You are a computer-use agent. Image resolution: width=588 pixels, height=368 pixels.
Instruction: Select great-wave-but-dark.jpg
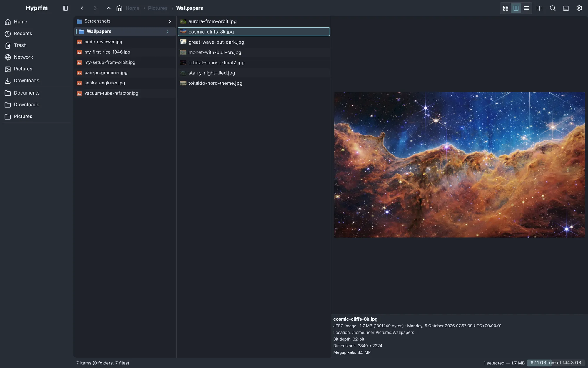254,42
